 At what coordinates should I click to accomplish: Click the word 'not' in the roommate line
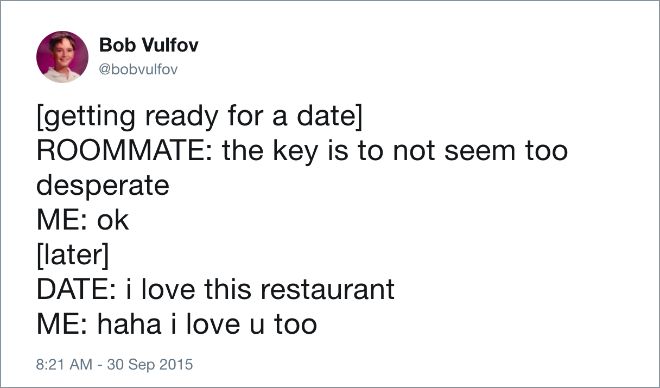coord(414,151)
